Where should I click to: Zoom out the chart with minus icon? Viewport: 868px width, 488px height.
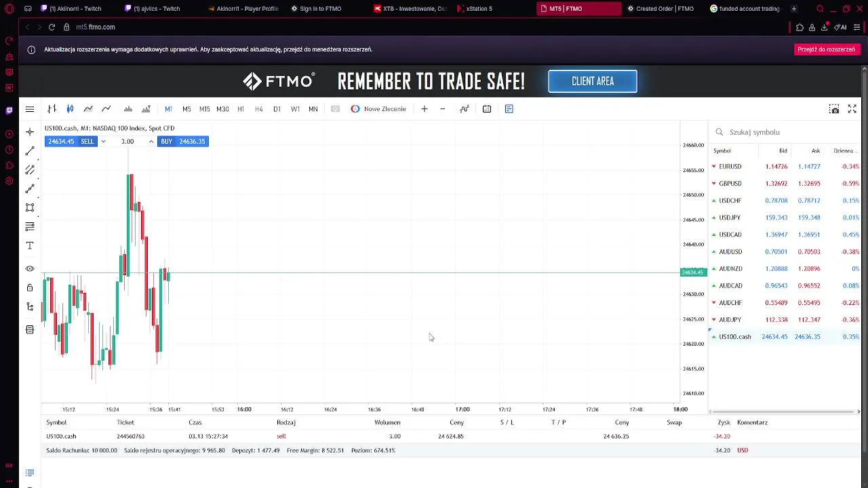click(443, 109)
